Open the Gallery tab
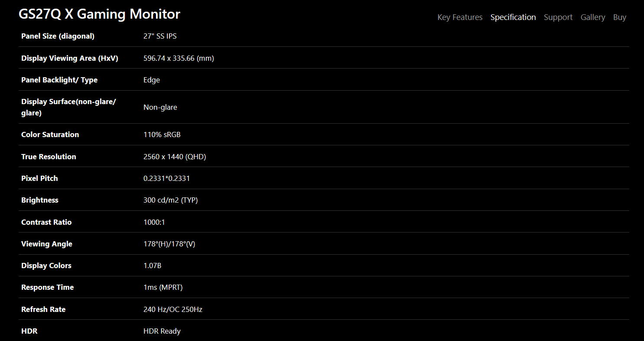The height and width of the screenshot is (341, 644). point(593,17)
